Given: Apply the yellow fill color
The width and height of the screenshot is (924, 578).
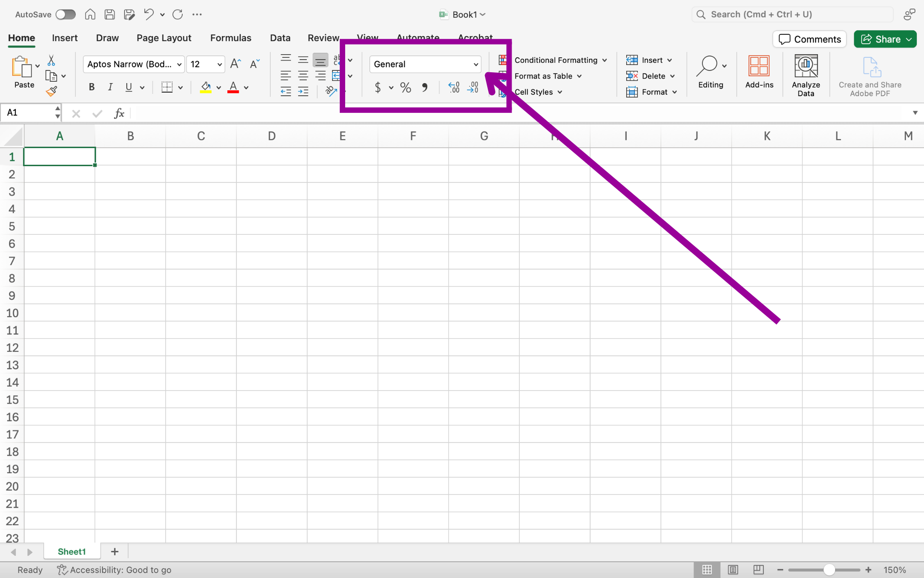Looking at the screenshot, I should pyautogui.click(x=206, y=88).
